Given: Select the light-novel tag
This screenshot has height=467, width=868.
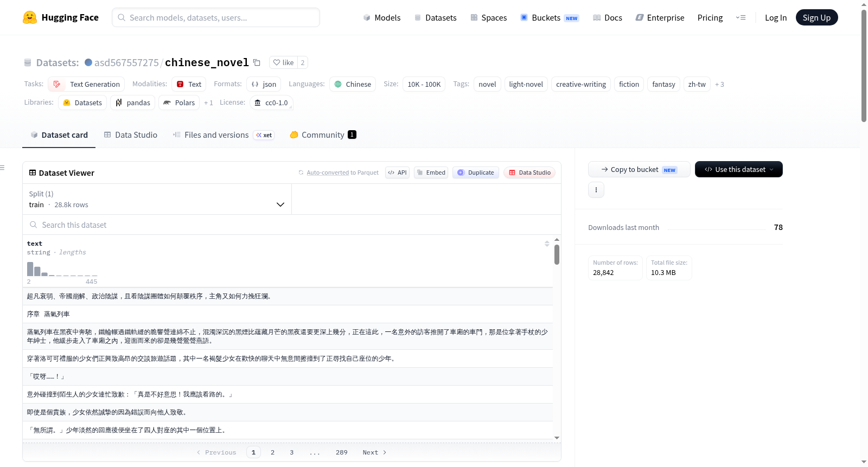Looking at the screenshot, I should point(526,84).
